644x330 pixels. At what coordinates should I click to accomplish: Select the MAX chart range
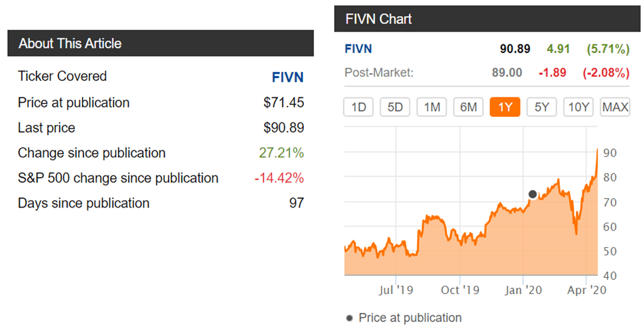tap(615, 107)
